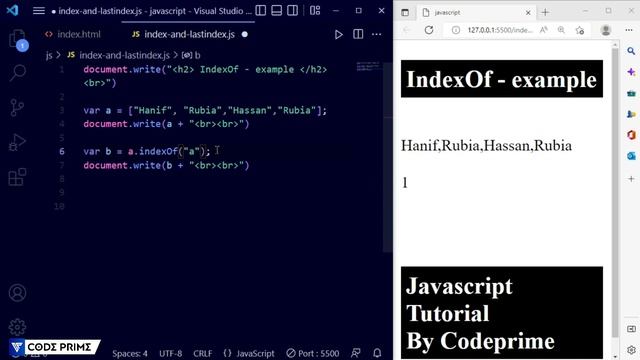The image size is (640, 360).
Task: Open the Extensions view
Action: (x=17, y=177)
